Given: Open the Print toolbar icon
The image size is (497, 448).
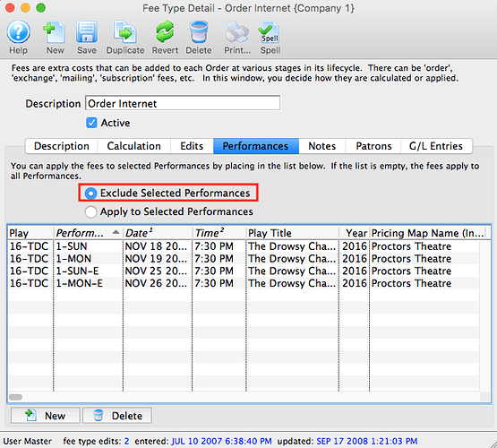Looking at the screenshot, I should (237, 31).
